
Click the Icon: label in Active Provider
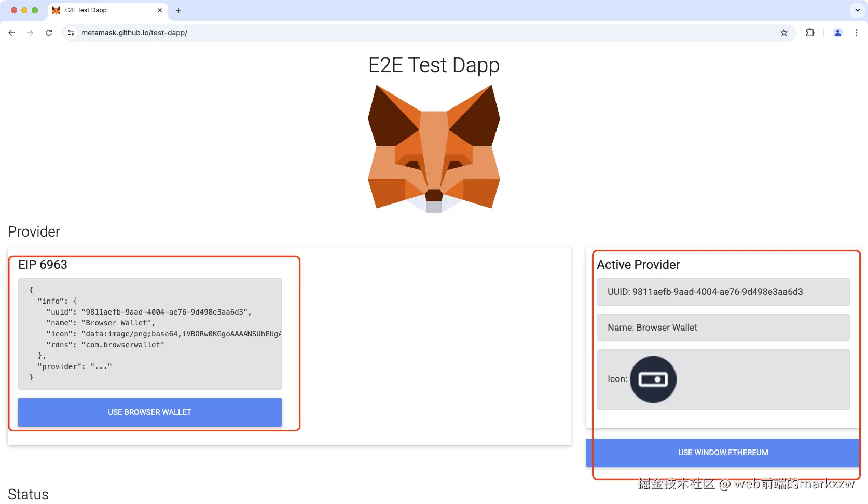point(617,379)
